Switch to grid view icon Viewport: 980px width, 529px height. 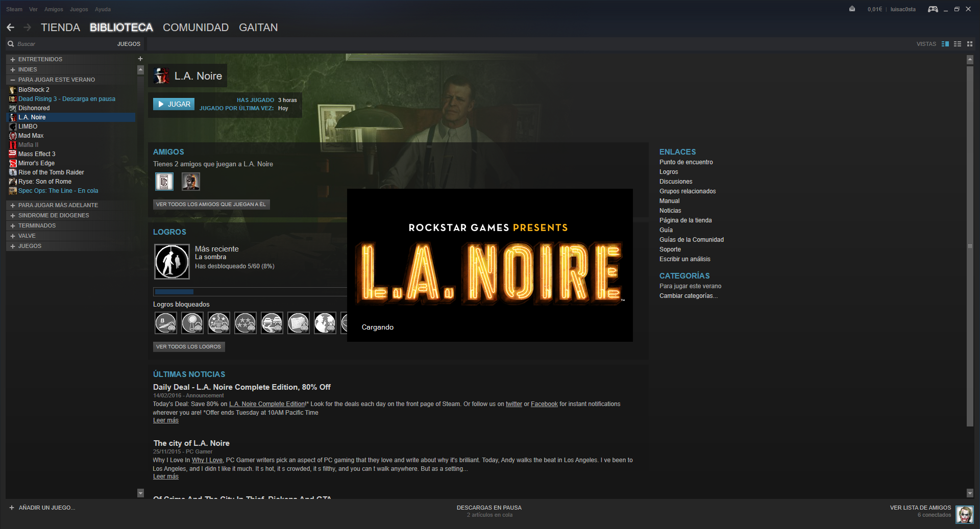pos(970,44)
